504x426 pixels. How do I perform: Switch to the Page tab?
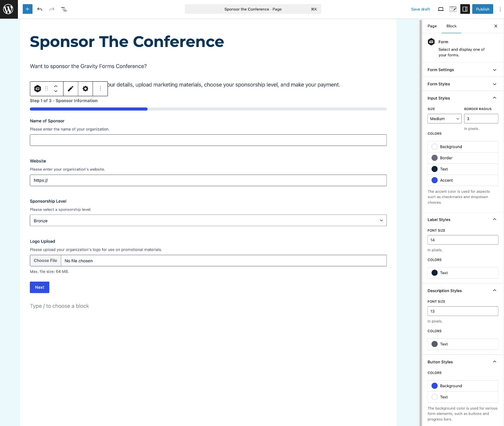(432, 26)
